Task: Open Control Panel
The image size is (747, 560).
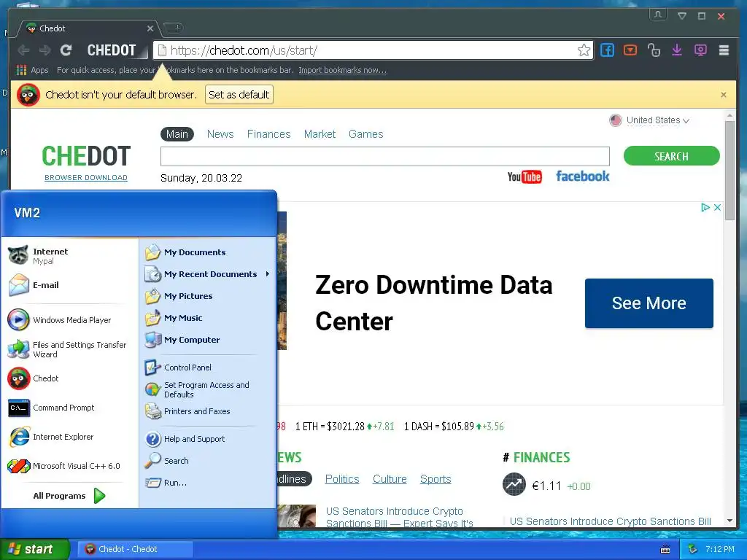Action: [208, 367]
